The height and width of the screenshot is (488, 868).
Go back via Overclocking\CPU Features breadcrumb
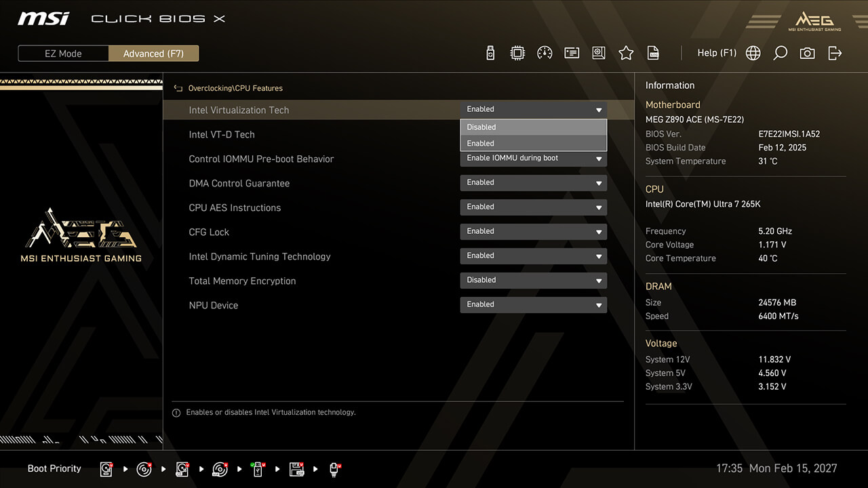(x=235, y=88)
